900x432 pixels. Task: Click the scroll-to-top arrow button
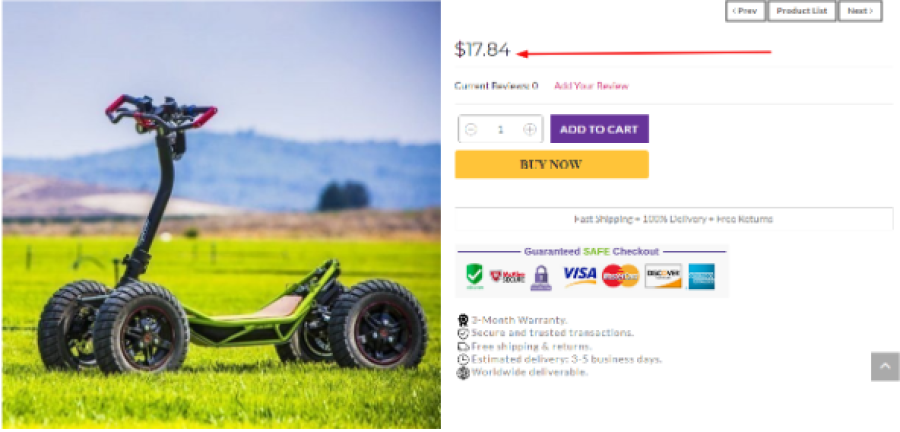885,367
